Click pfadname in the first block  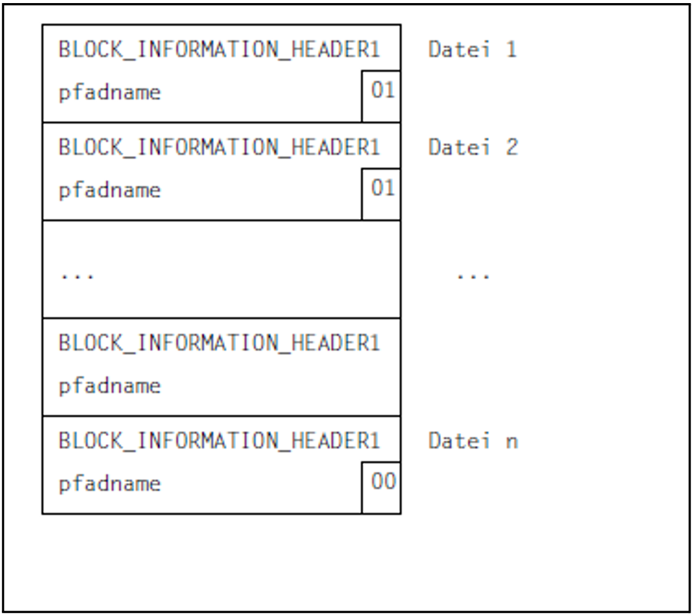[x=110, y=93]
